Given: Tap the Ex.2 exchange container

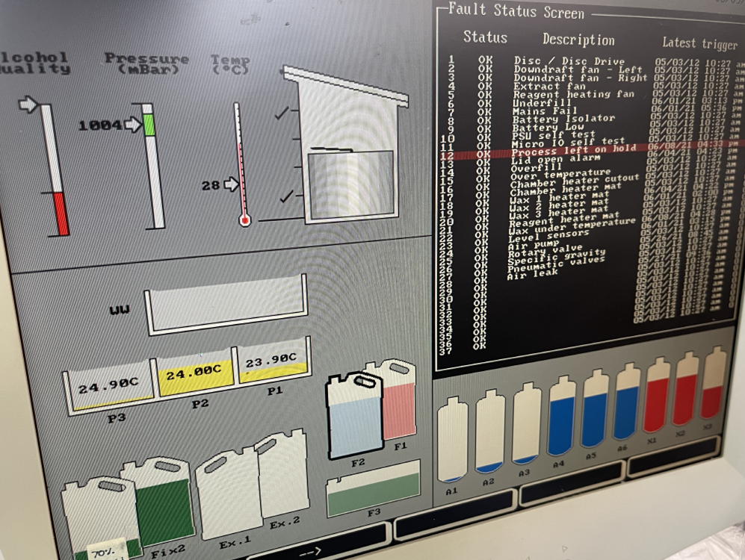Looking at the screenshot, I should pos(282,478).
